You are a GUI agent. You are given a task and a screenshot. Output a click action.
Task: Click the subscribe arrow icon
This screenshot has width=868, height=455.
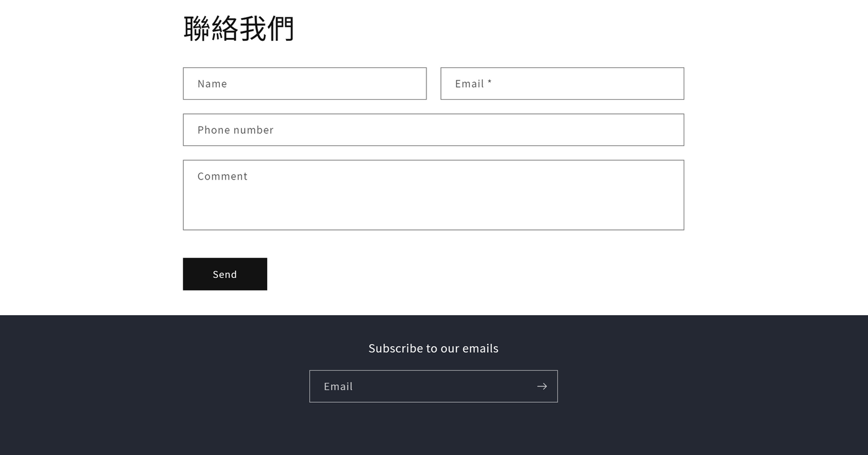click(541, 386)
